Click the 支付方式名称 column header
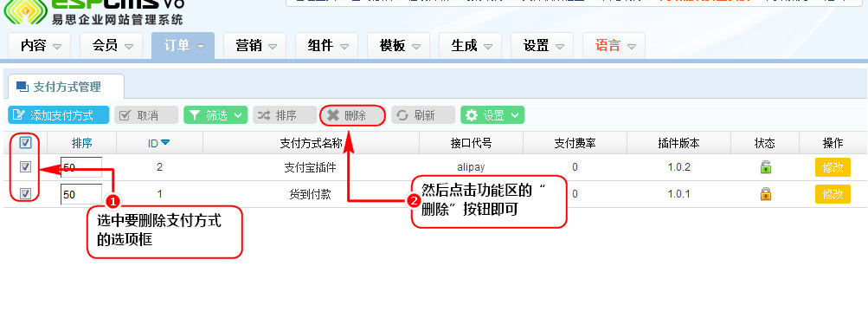The height and width of the screenshot is (331, 868). point(311,143)
